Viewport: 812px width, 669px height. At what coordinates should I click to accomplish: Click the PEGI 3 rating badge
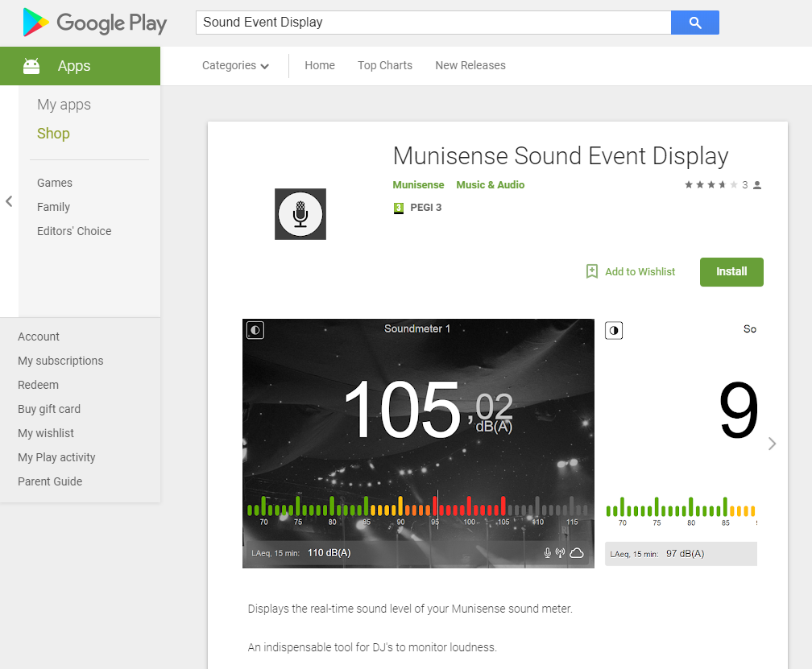pyautogui.click(x=416, y=207)
